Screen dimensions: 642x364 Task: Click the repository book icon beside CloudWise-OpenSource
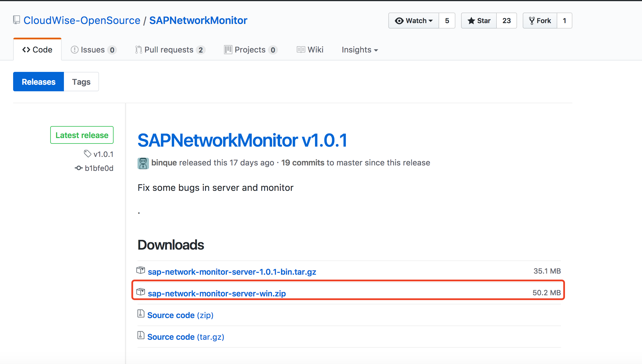click(17, 20)
